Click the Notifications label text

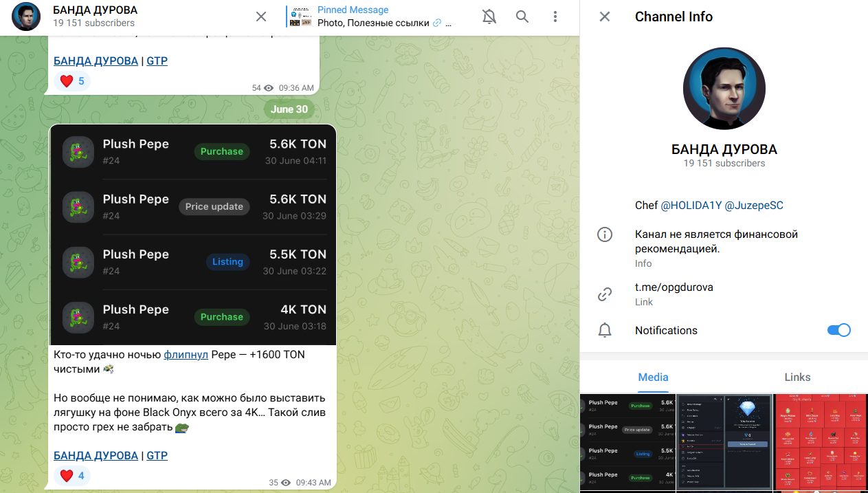click(666, 331)
